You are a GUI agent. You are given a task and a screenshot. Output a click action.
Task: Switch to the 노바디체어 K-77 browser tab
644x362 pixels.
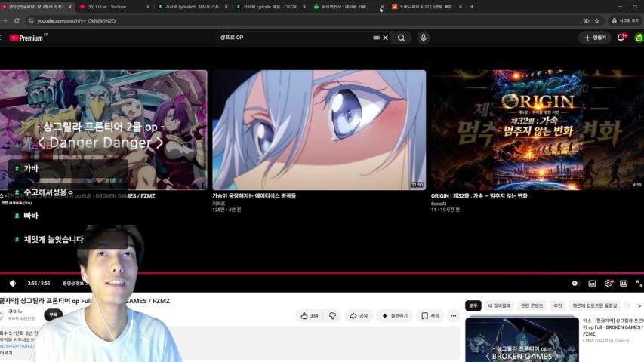426,7
